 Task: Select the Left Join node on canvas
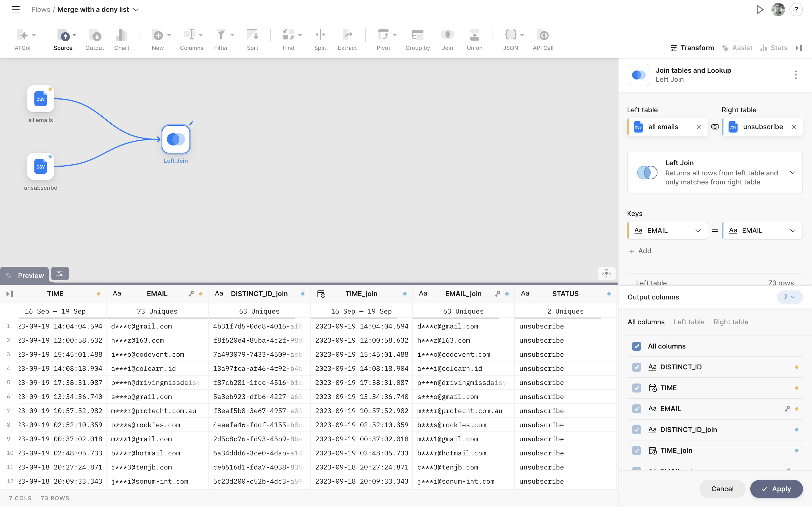point(176,139)
